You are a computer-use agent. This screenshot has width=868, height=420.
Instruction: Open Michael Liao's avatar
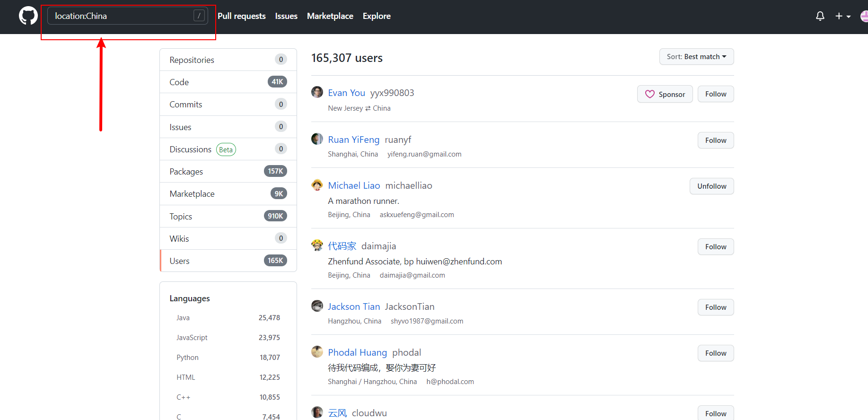317,184
